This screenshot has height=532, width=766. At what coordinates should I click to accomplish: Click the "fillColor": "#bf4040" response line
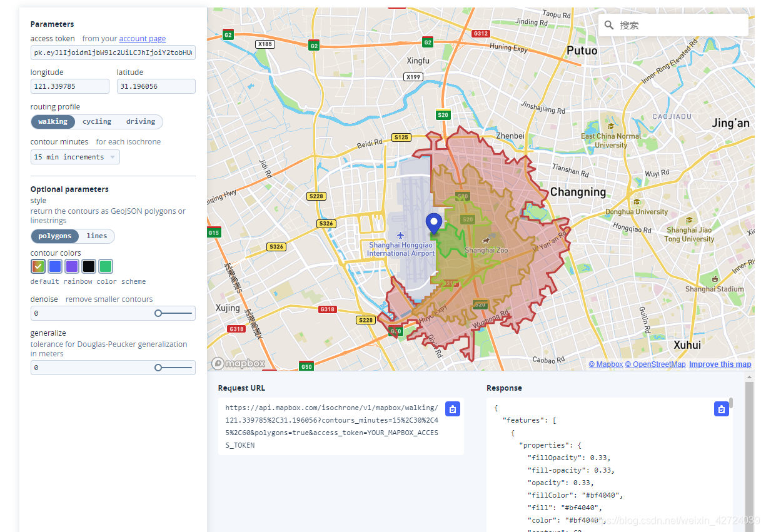coord(575,495)
